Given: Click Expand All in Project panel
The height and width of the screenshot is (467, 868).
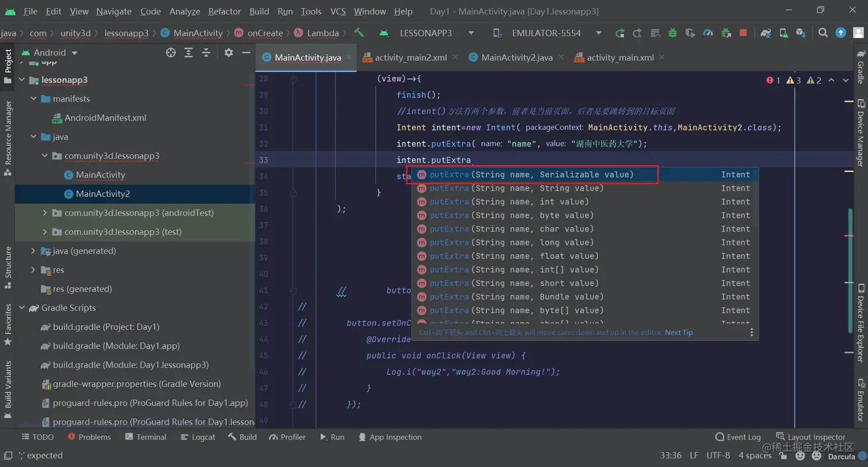Looking at the screenshot, I should coord(188,52).
